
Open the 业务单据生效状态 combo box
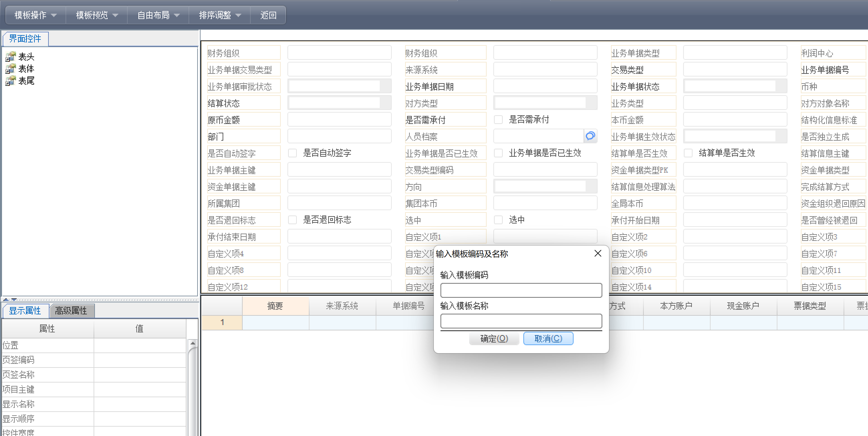735,136
